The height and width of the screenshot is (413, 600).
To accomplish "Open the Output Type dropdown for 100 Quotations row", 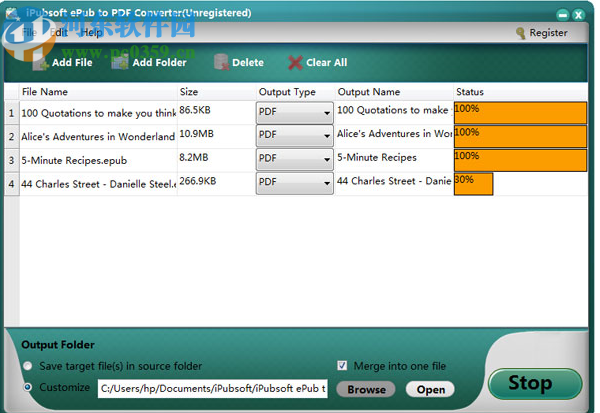I will pyautogui.click(x=295, y=113).
